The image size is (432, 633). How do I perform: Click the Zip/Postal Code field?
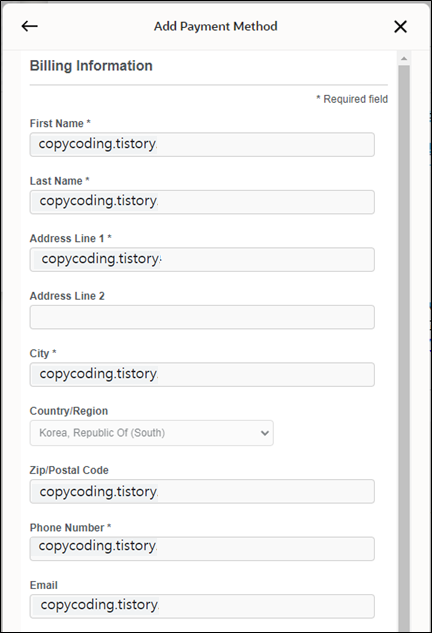(x=202, y=491)
